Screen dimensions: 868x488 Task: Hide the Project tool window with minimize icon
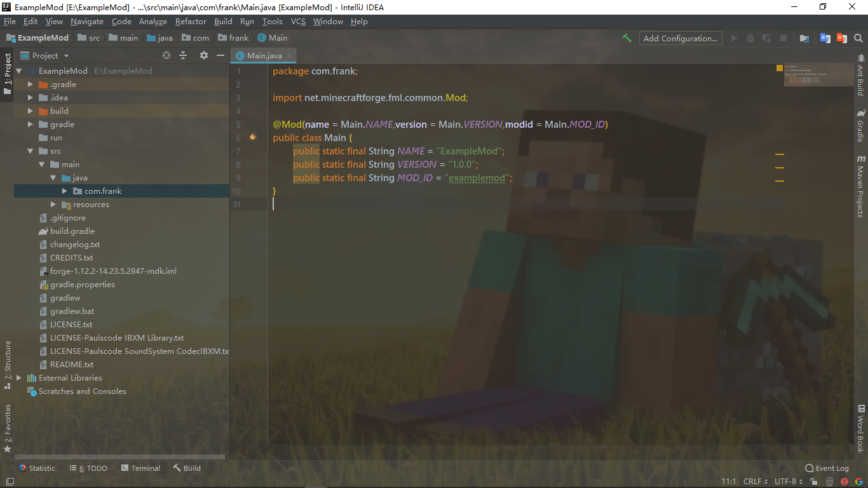[x=220, y=55]
